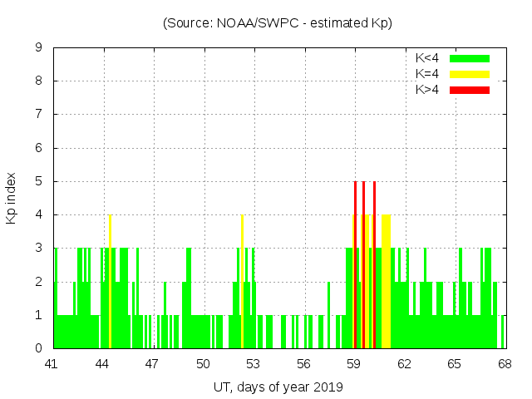The height and width of the screenshot is (399, 532).
Task: Click the red K>4 legend swatch
Action: (x=470, y=90)
